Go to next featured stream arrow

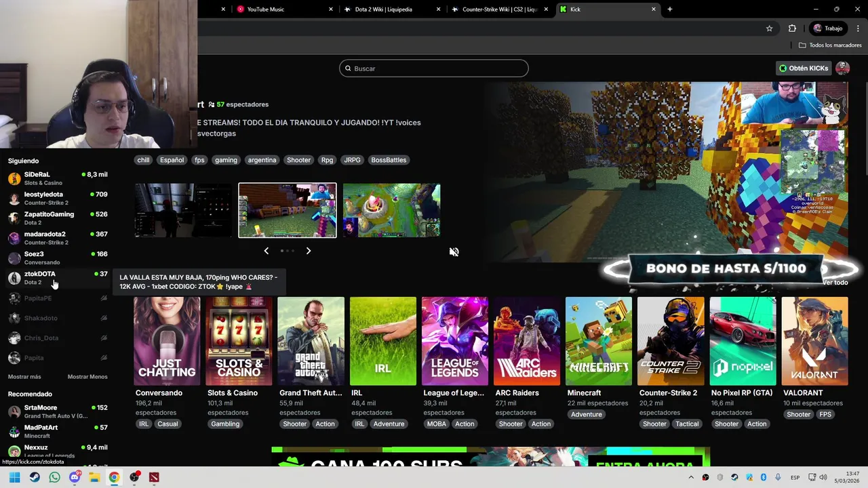[308, 251]
